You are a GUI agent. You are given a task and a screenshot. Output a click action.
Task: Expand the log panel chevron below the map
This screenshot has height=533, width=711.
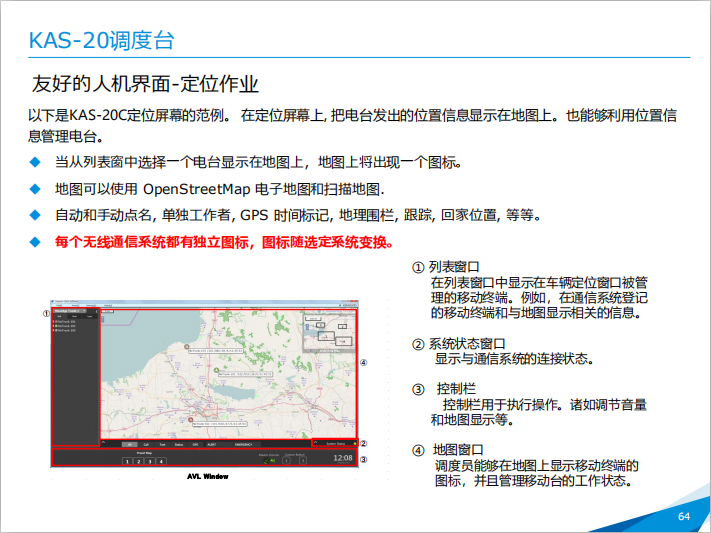[104, 443]
